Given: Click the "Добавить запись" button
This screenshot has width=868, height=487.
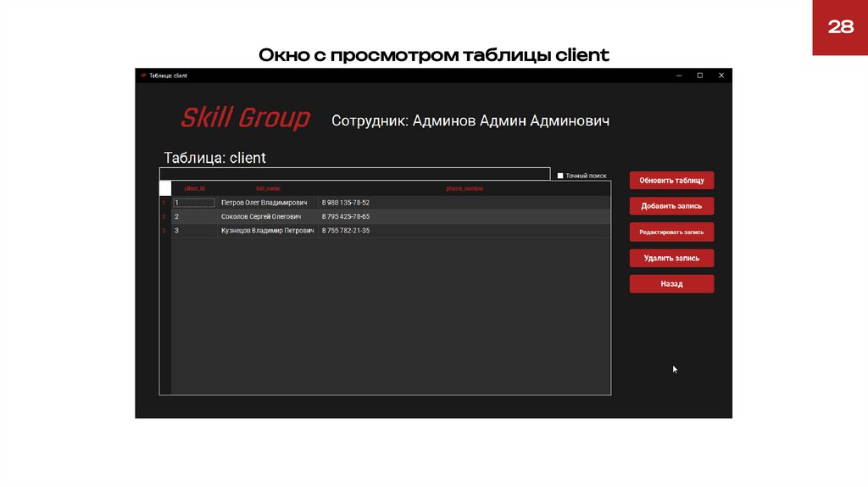Looking at the screenshot, I should pos(671,206).
